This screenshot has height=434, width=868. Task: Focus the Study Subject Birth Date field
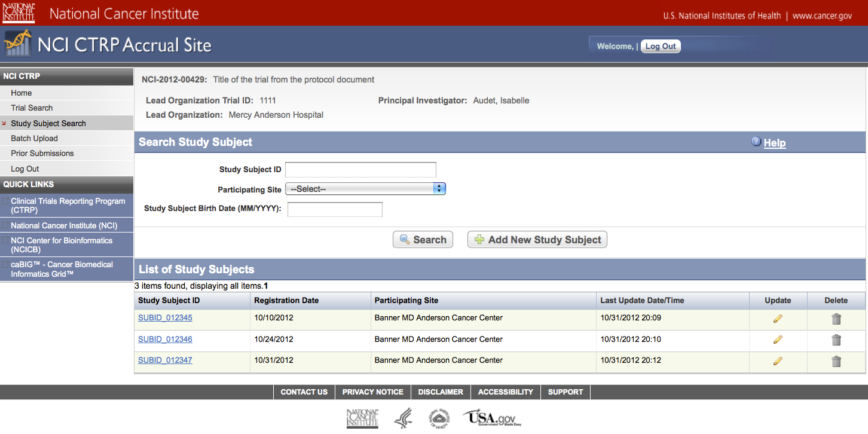tap(335, 209)
